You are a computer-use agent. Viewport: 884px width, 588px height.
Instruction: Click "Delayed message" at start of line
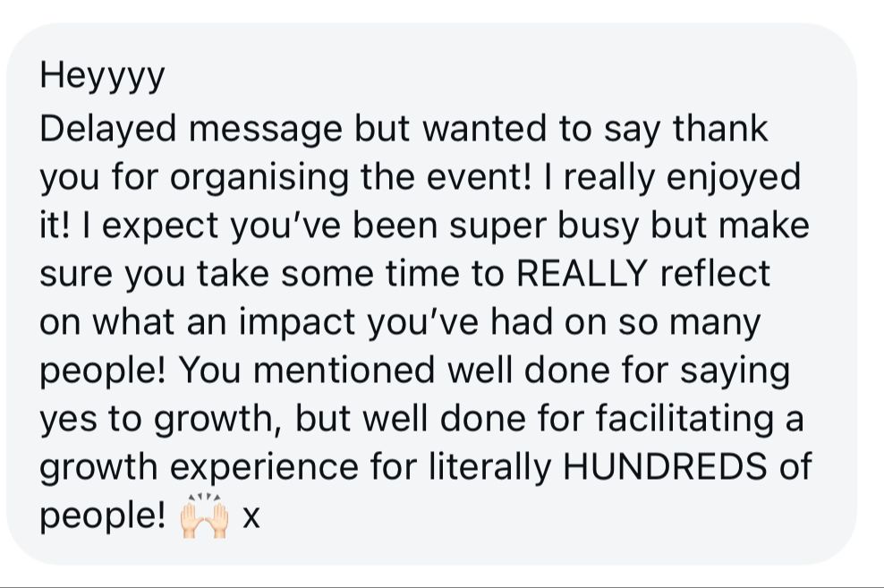(191, 130)
